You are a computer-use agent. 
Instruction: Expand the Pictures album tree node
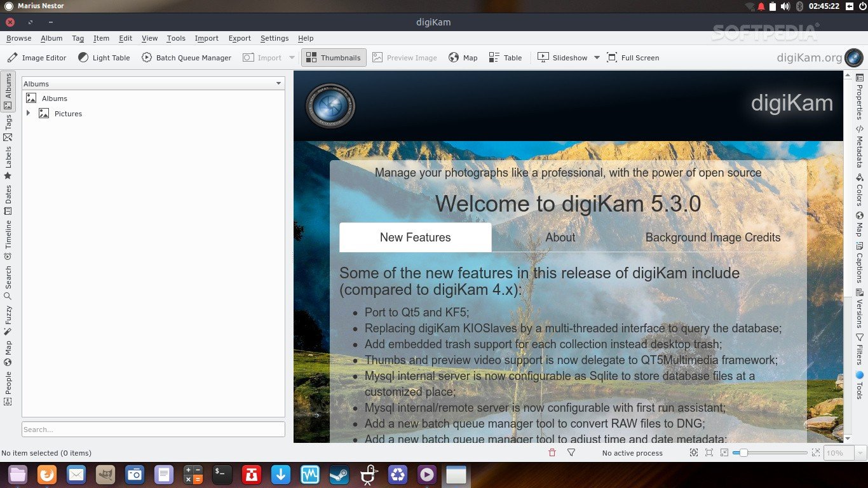(x=28, y=114)
